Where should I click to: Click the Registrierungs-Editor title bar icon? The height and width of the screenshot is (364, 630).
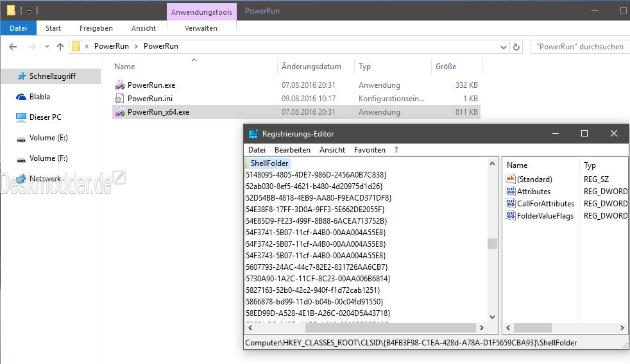click(253, 134)
